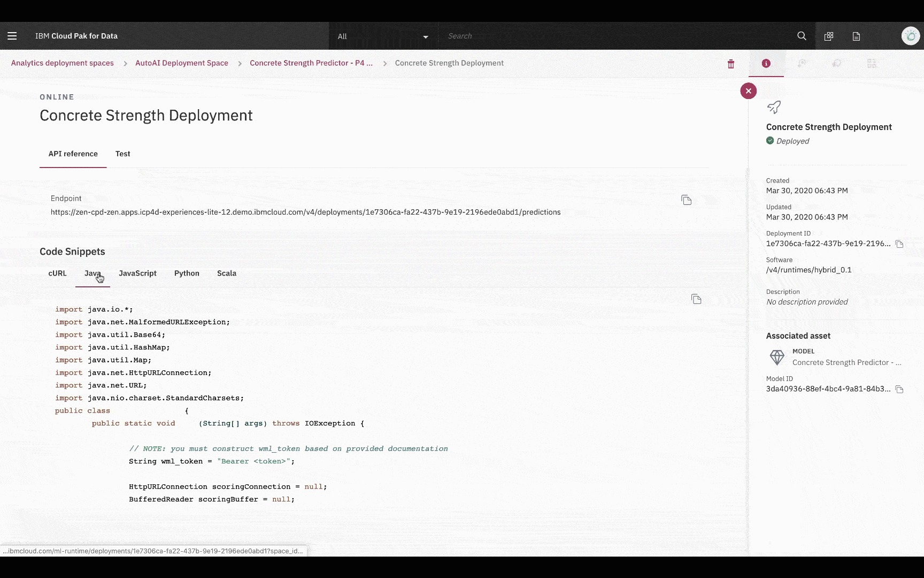Viewport: 924px width, 578px height.
Task: Click the rocket deployment icon
Action: pos(774,107)
